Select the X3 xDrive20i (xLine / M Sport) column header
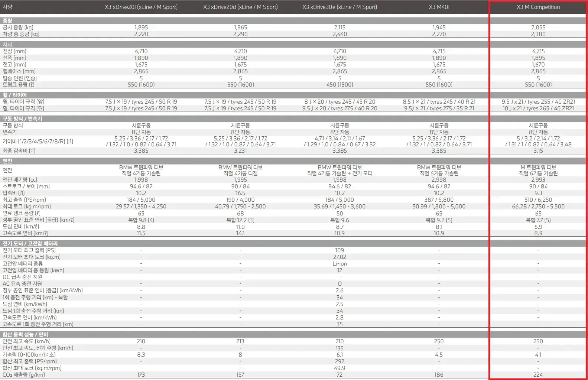Image resolution: width=588 pixels, height=380 pixels. pyautogui.click(x=141, y=7)
